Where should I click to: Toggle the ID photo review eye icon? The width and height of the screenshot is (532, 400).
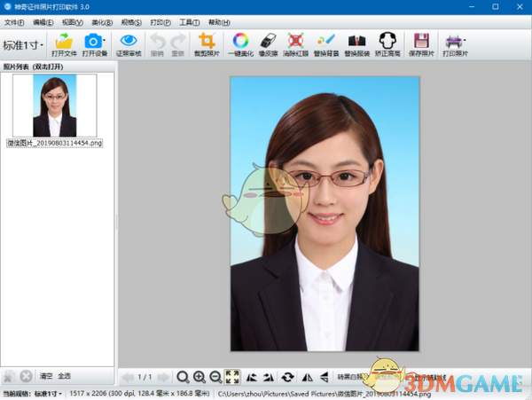[x=129, y=41]
